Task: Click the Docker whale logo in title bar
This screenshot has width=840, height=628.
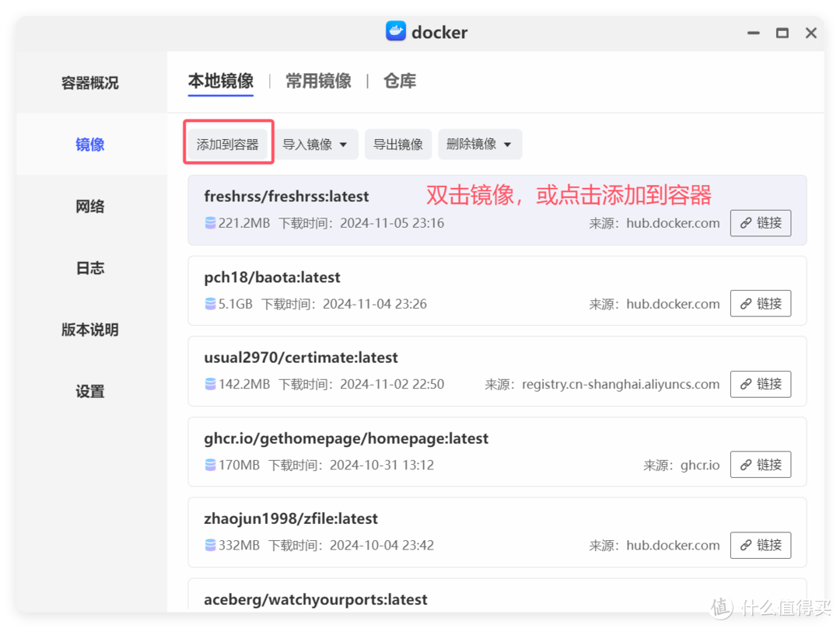Action: coord(396,32)
